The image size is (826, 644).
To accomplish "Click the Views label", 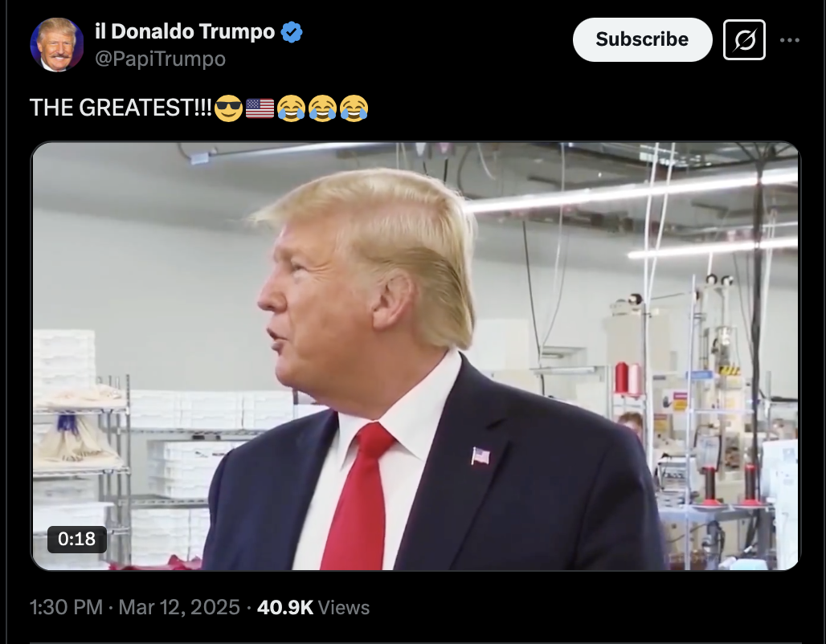I will coord(344,607).
